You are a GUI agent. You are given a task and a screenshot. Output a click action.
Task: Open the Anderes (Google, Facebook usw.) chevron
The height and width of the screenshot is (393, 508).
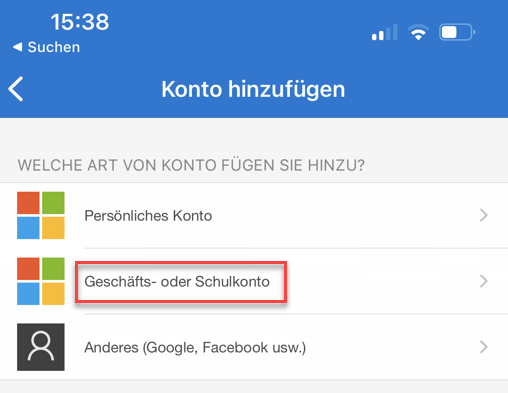click(484, 347)
